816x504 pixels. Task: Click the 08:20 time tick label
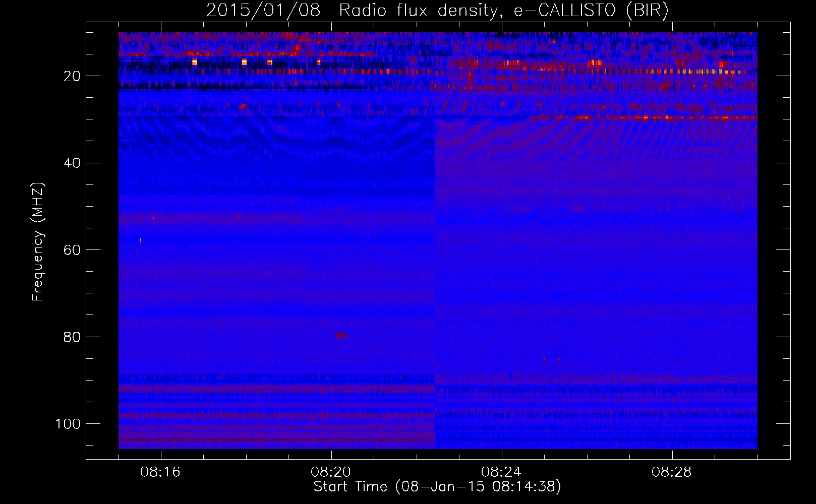pyautogui.click(x=331, y=472)
